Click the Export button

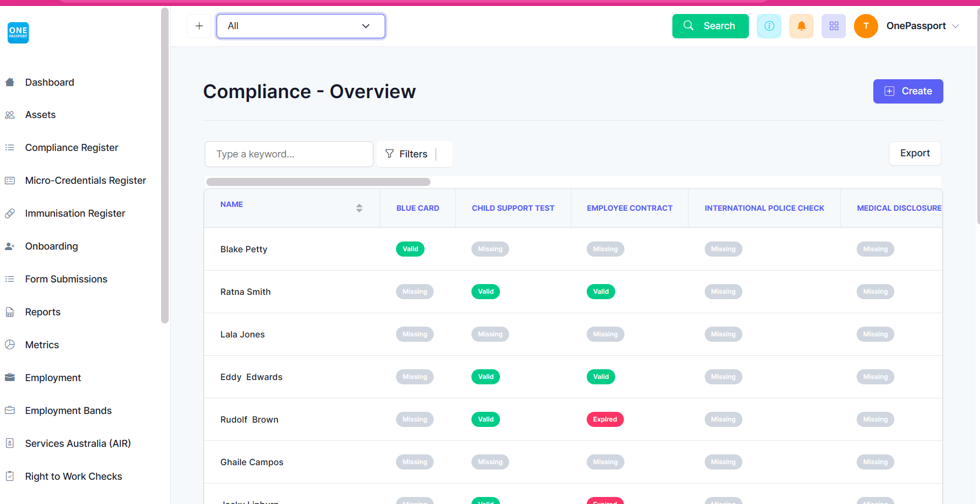click(915, 153)
